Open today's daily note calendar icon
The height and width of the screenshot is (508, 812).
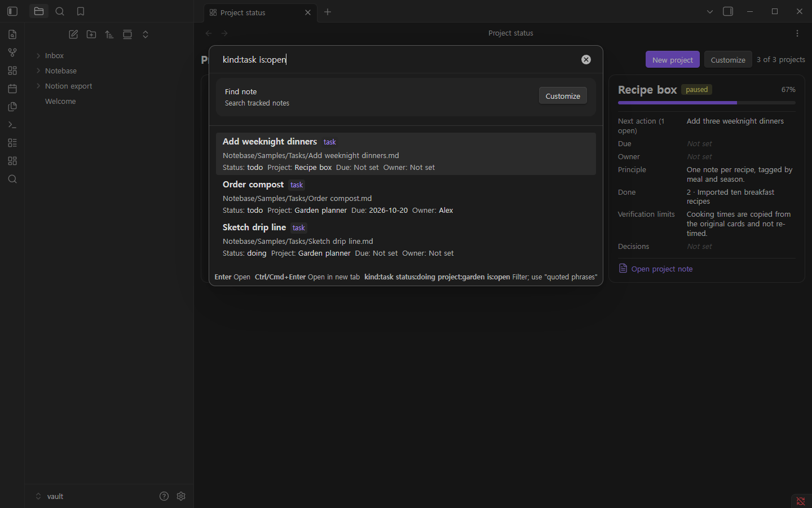[x=12, y=89]
